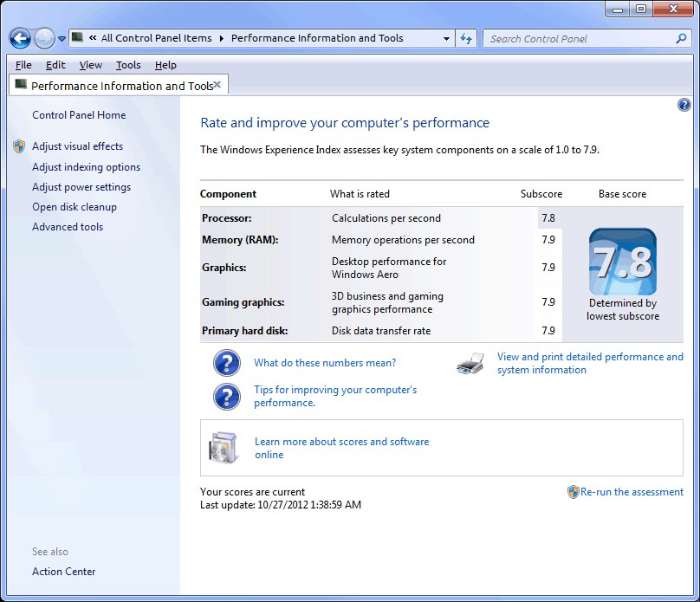Open 'What do these numbers mean?' link
The image size is (700, 602).
coord(325,363)
